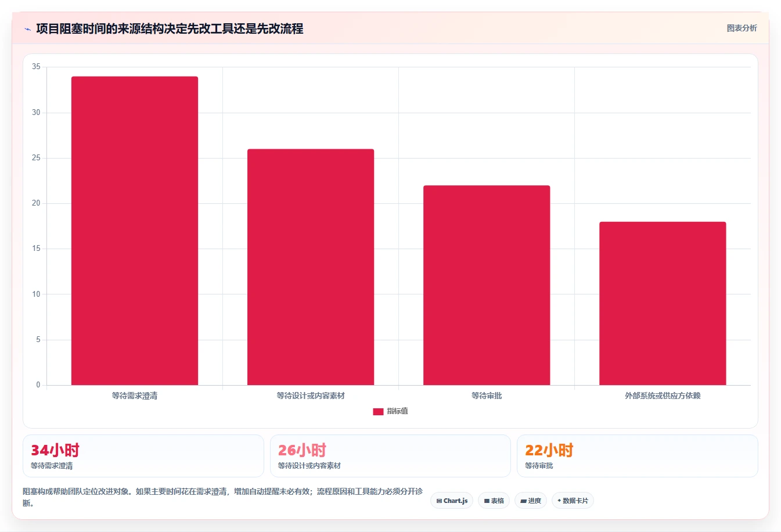Select the 外部系统或供应方依赖 bar
Image resolution: width=781 pixels, height=532 pixels.
tap(663, 303)
